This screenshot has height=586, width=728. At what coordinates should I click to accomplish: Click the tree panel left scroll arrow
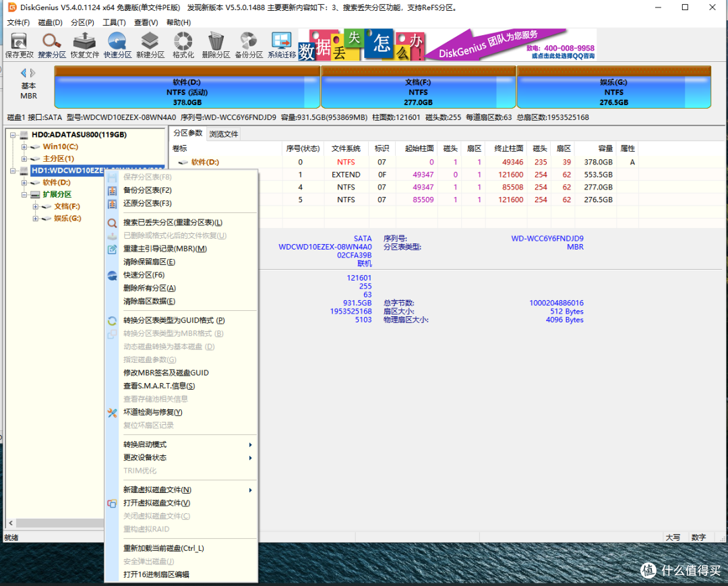click(x=11, y=523)
